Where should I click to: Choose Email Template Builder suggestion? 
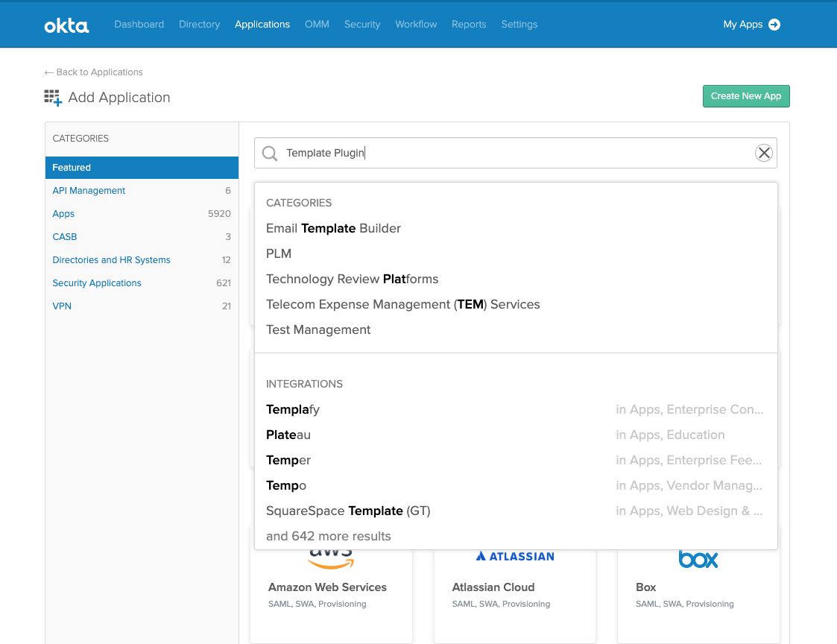(x=333, y=229)
